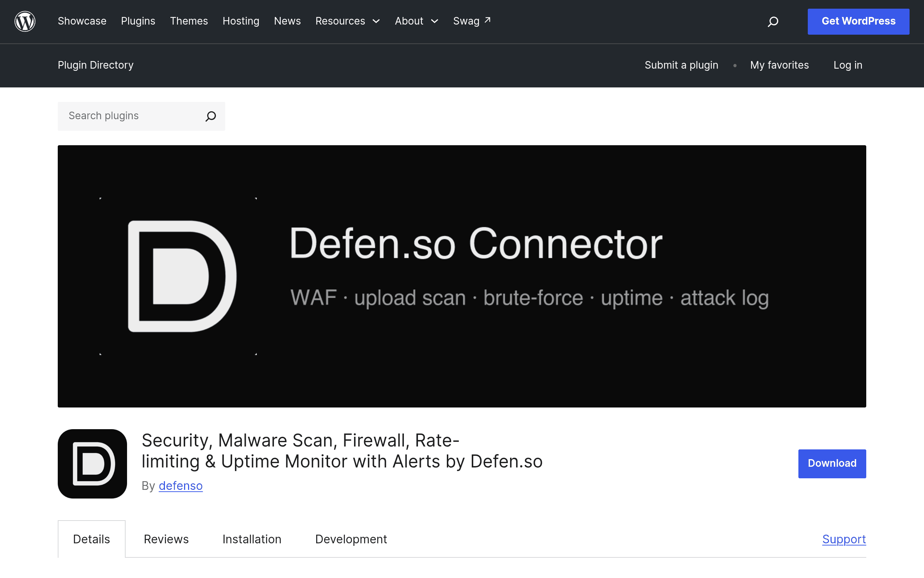Submit the plugin search via magnifier icon
This screenshot has width=924, height=578.
pyautogui.click(x=211, y=116)
